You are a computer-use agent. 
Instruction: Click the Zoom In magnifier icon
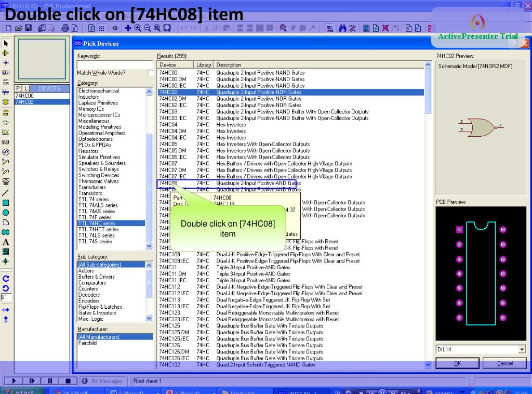point(138,28)
